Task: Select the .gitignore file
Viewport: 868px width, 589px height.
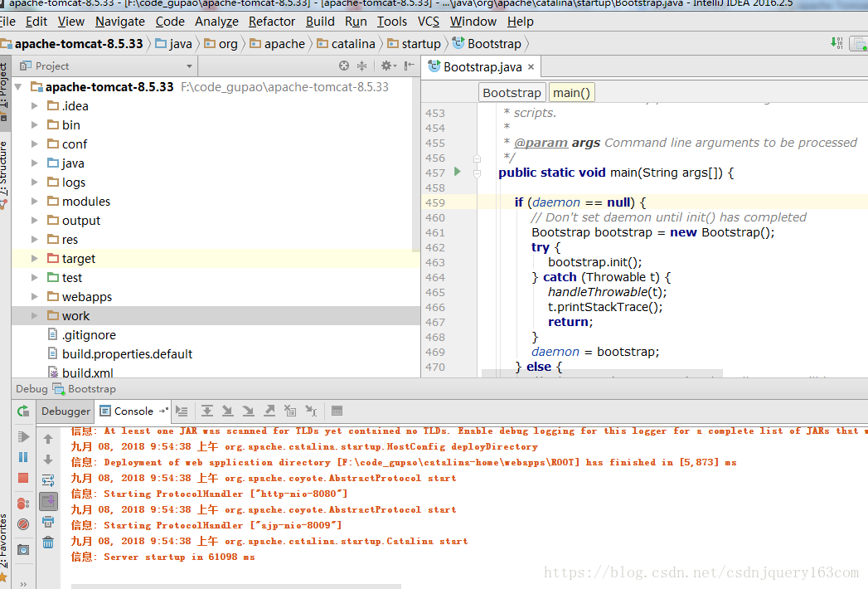Action: click(x=89, y=335)
